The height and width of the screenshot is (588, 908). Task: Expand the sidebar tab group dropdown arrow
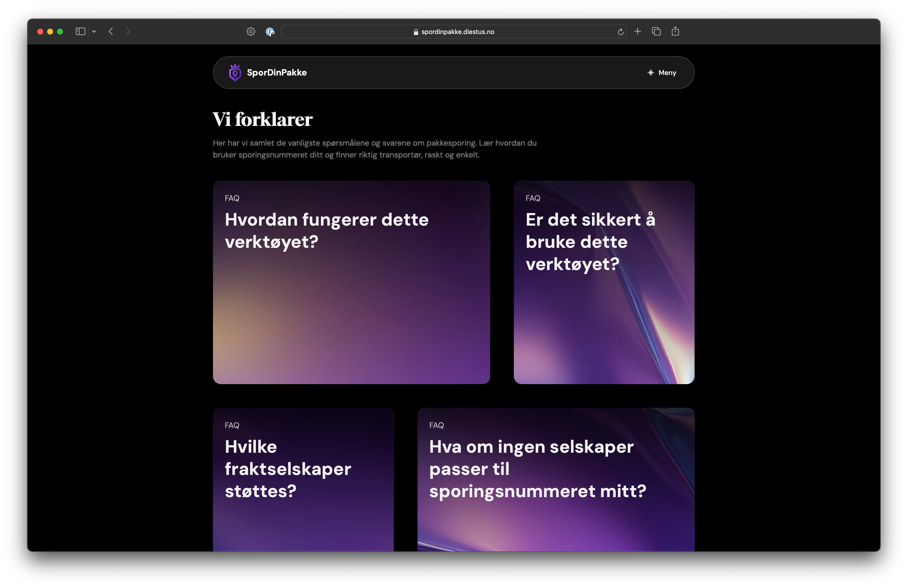[94, 32]
